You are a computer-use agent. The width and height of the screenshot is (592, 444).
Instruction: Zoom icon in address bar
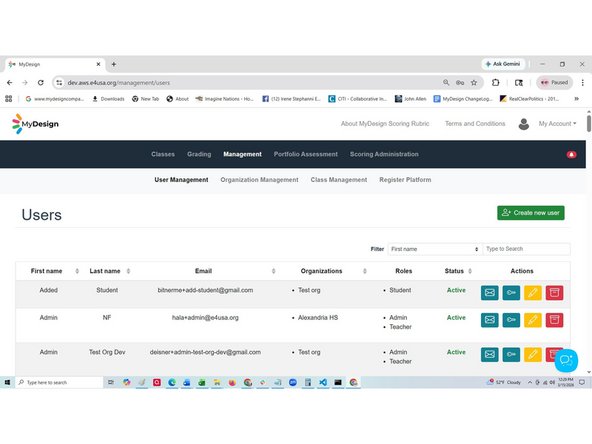[446, 83]
